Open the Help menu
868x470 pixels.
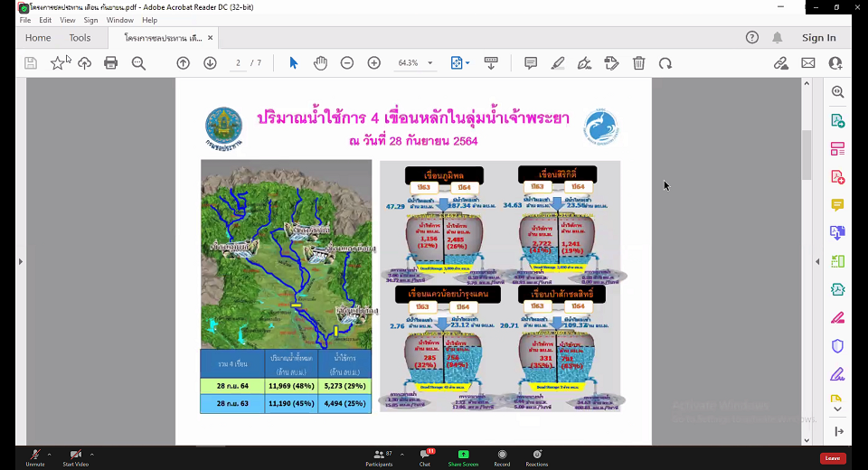[149, 20]
